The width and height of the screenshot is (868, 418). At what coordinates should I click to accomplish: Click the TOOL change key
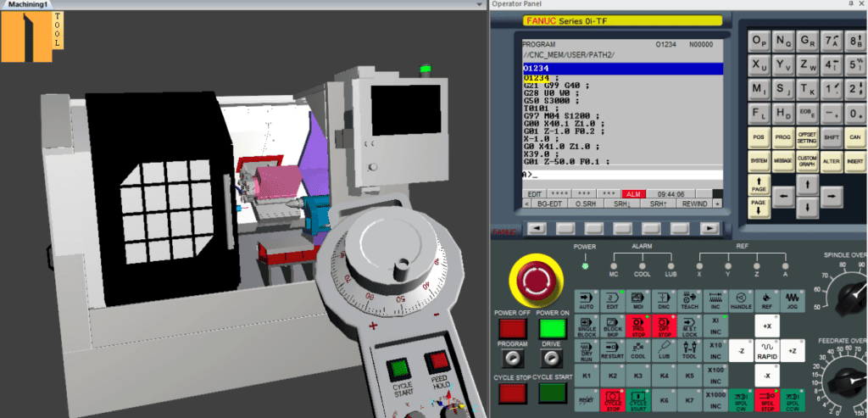689,350
